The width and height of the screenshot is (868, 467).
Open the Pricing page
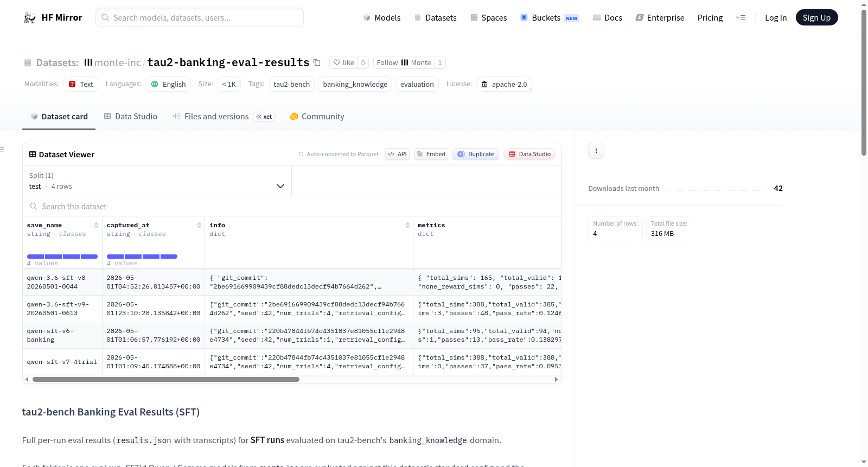click(x=710, y=18)
